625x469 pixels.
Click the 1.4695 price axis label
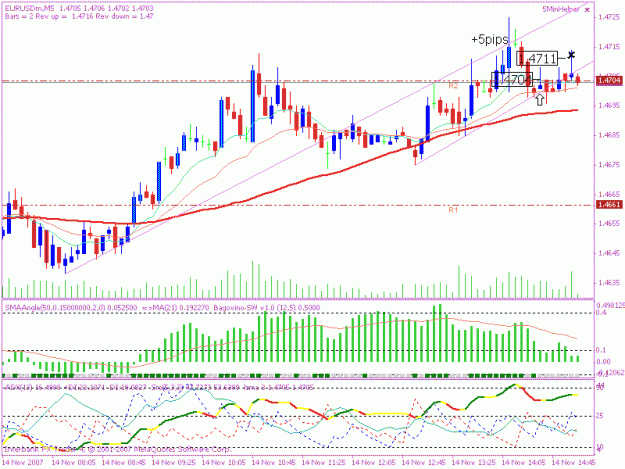click(x=609, y=106)
